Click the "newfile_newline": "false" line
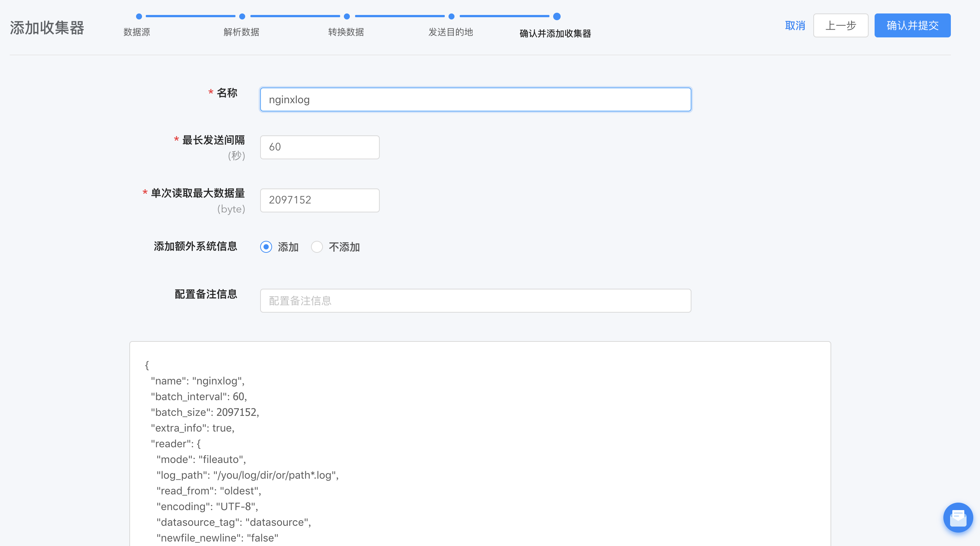Image resolution: width=980 pixels, height=546 pixels. [x=218, y=538]
